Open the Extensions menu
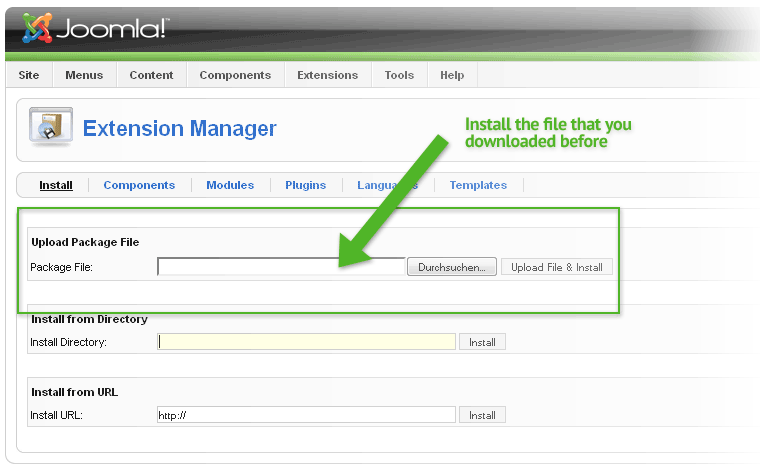Image resolution: width=760 pixels, height=472 pixels. pyautogui.click(x=328, y=75)
